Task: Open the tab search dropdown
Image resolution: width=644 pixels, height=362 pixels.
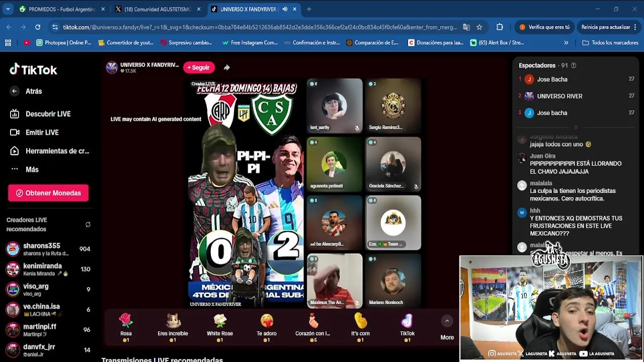Action: 8,9
